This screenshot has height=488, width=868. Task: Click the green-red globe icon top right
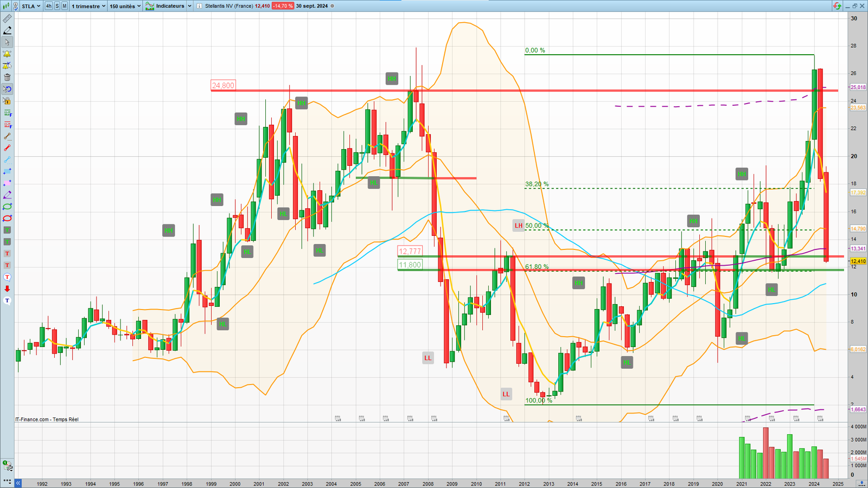837,6
